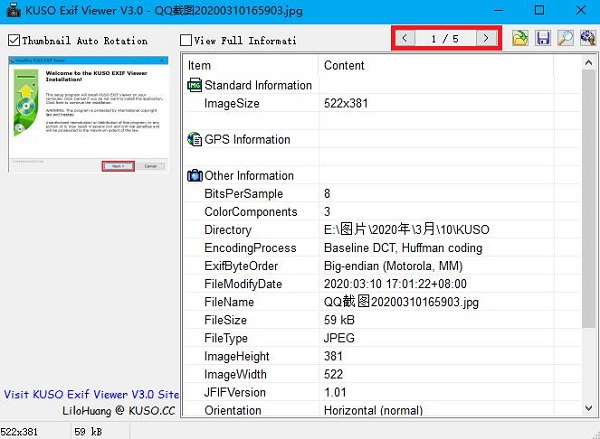Click the 1.01 JFIFVersion value
The image size is (600, 439).
[x=335, y=392]
